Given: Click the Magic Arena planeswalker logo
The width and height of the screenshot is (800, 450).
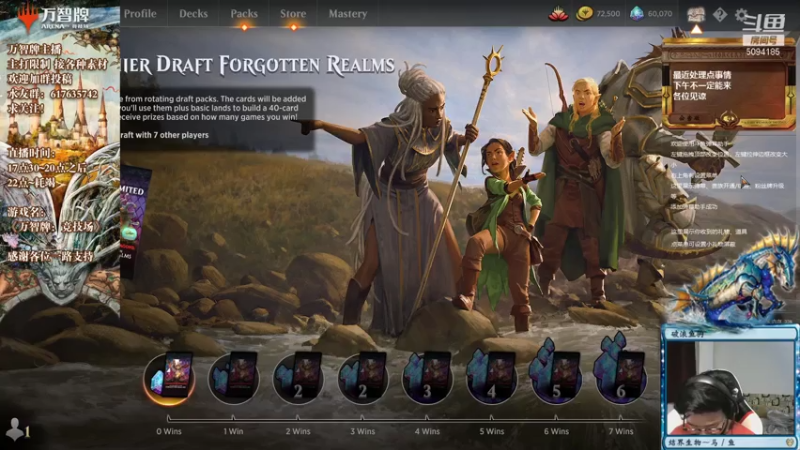Looking at the screenshot, I should [x=28, y=17].
